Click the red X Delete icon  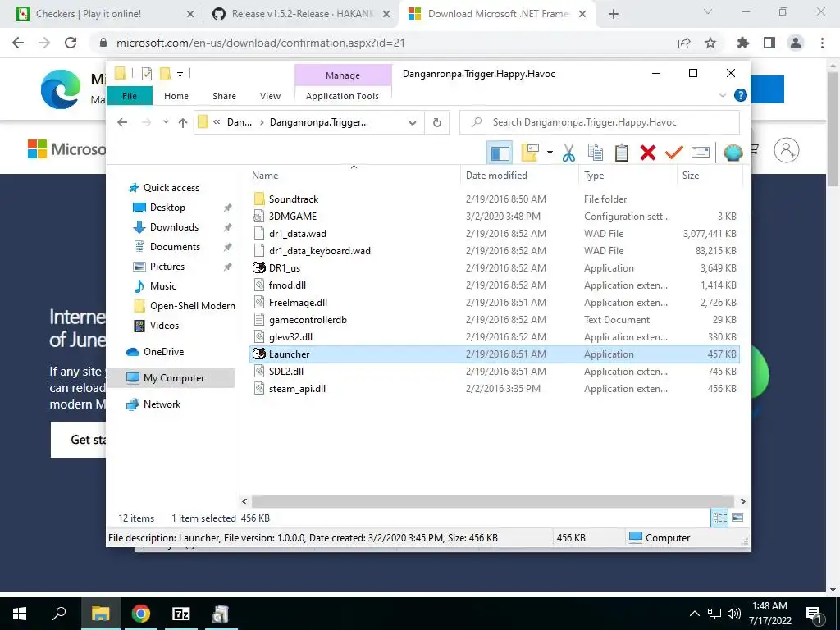click(648, 153)
